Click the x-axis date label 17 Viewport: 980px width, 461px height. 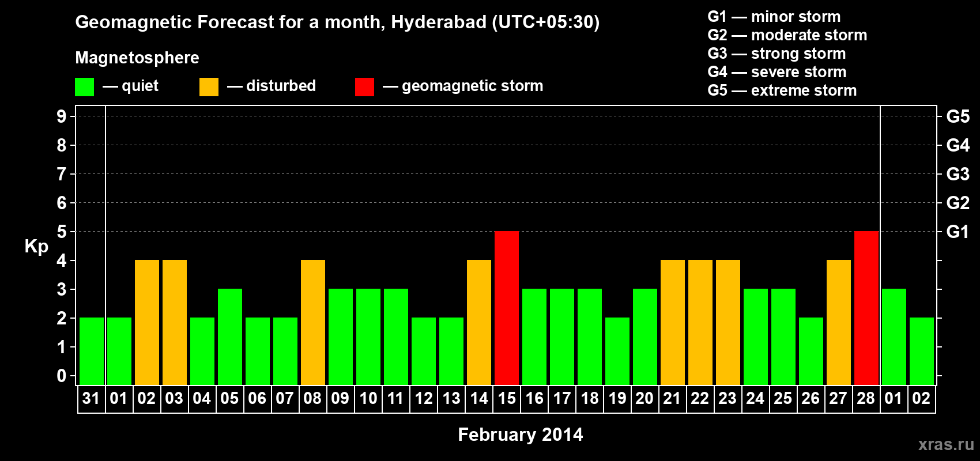562,399
